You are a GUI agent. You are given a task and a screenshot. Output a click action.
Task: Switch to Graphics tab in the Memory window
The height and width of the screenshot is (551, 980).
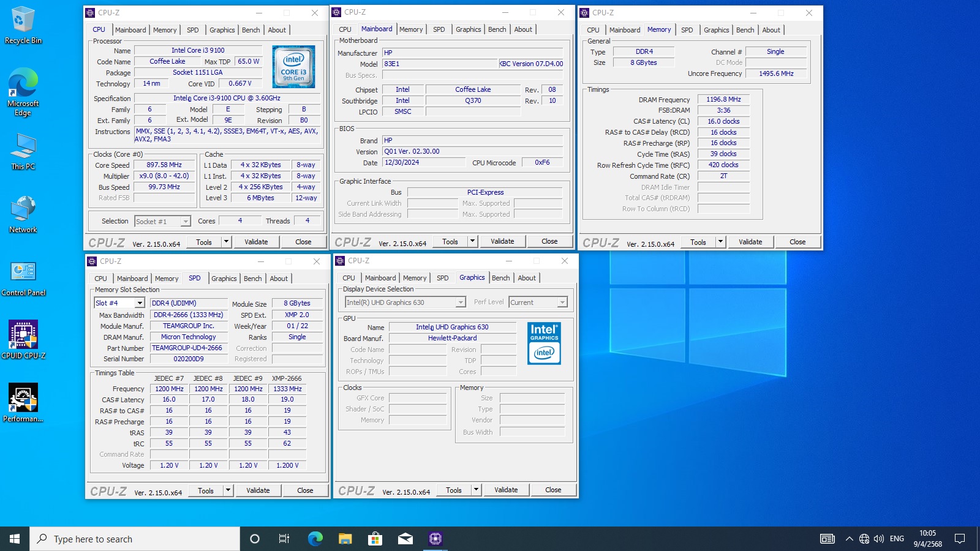[x=716, y=30]
